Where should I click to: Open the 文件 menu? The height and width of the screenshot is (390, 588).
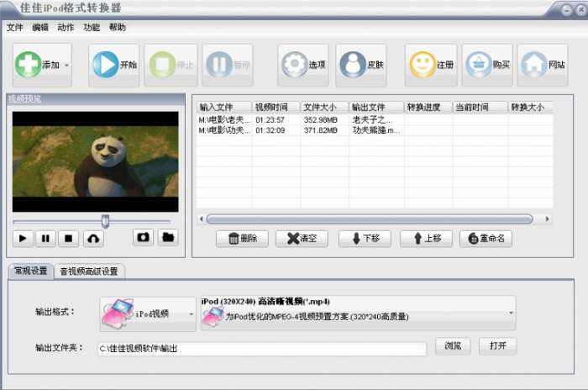[x=15, y=28]
